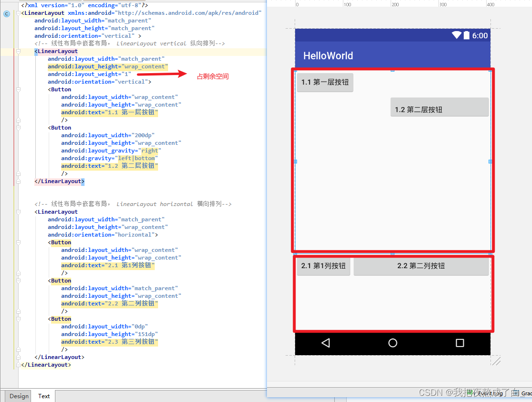Click the '2.1 第1列按钮' button in preview
The width and height of the screenshot is (532, 402).
point(323,266)
